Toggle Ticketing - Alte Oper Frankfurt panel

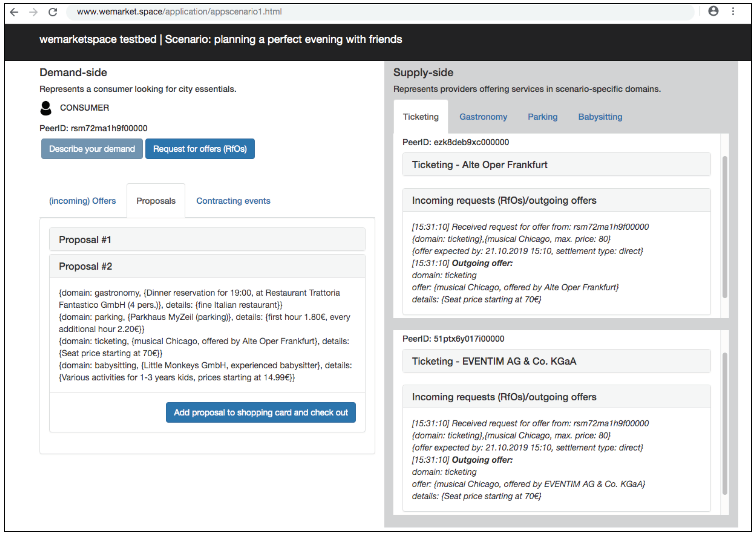(556, 165)
